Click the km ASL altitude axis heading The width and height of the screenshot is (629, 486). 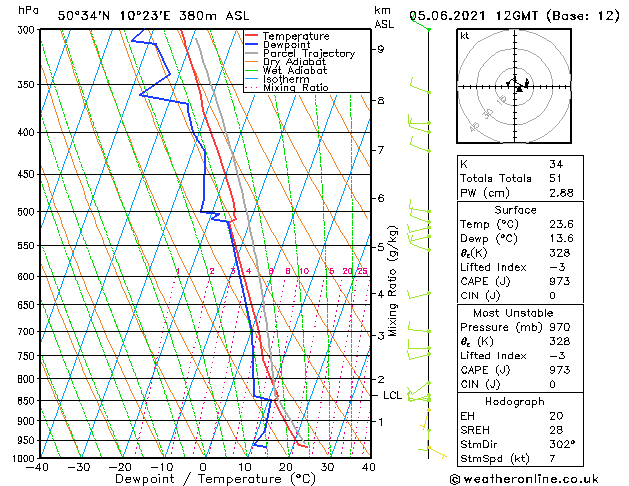coord(384,17)
